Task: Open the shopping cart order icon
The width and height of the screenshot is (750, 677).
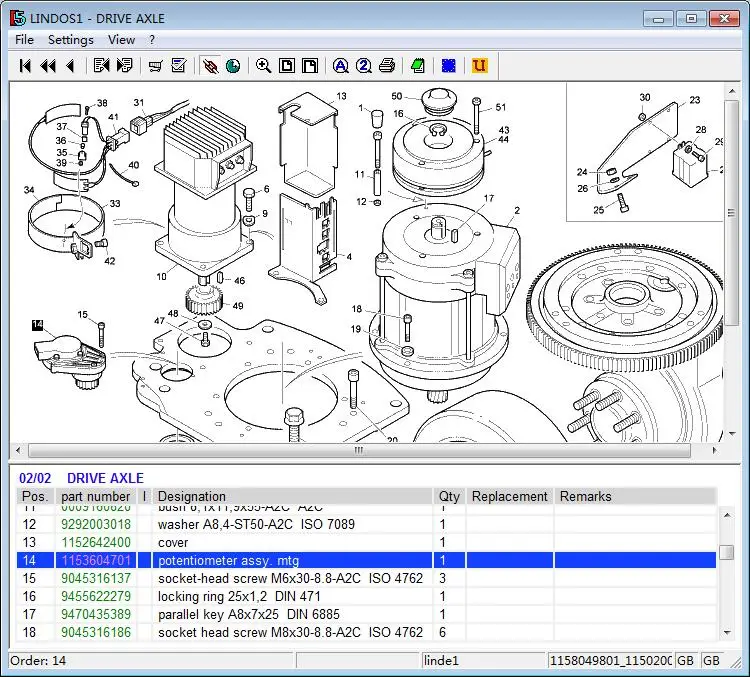Action: tap(155, 66)
